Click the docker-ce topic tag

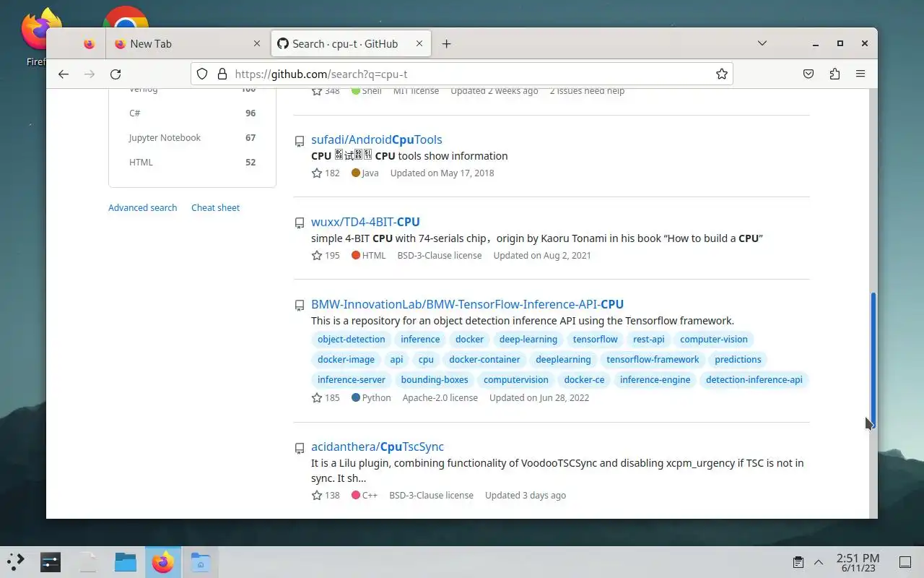[x=584, y=379]
